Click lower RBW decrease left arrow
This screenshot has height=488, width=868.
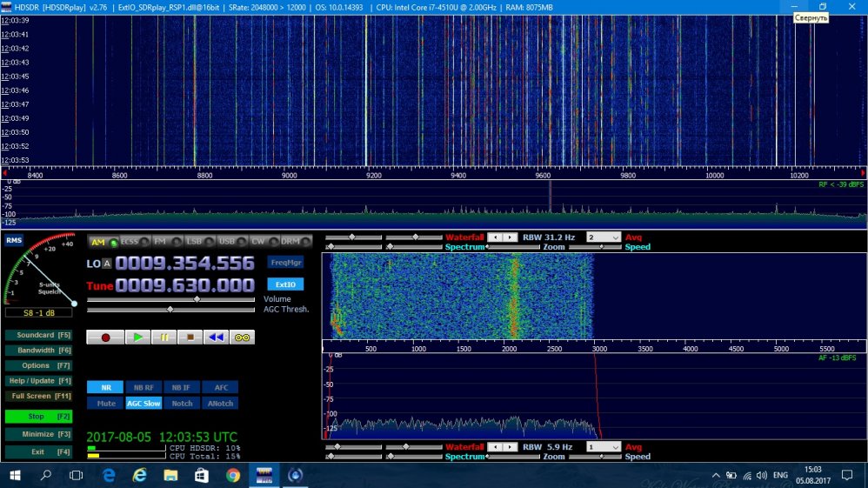click(x=495, y=447)
